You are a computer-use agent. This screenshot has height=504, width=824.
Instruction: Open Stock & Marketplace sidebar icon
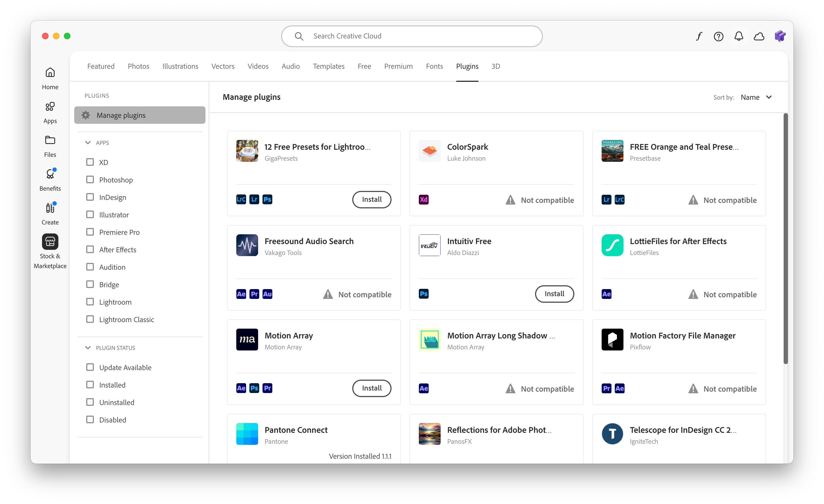click(50, 242)
